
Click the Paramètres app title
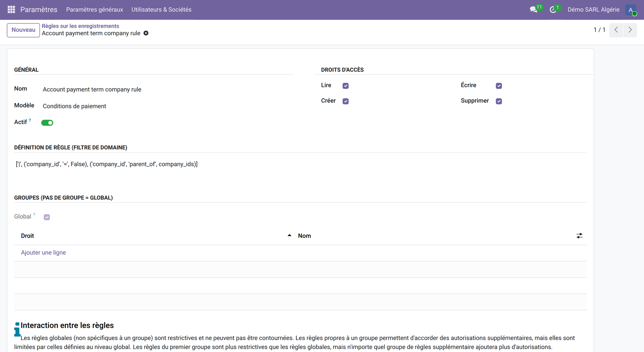tap(39, 10)
